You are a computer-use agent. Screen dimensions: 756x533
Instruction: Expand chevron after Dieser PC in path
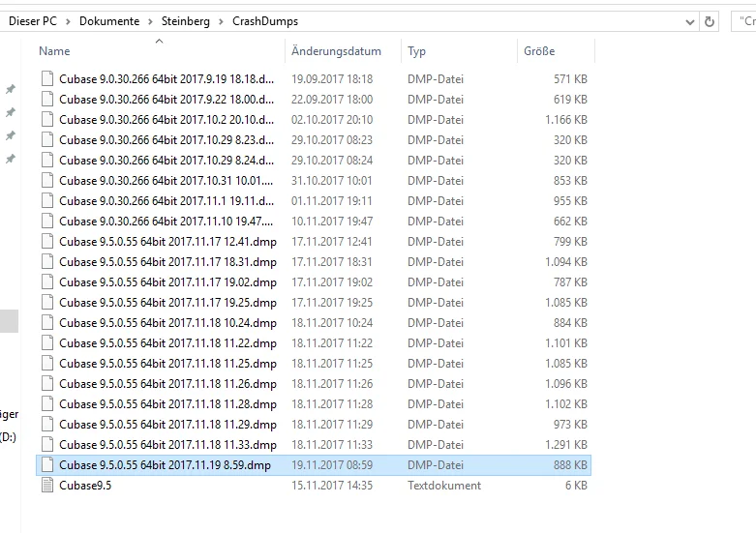tap(68, 21)
